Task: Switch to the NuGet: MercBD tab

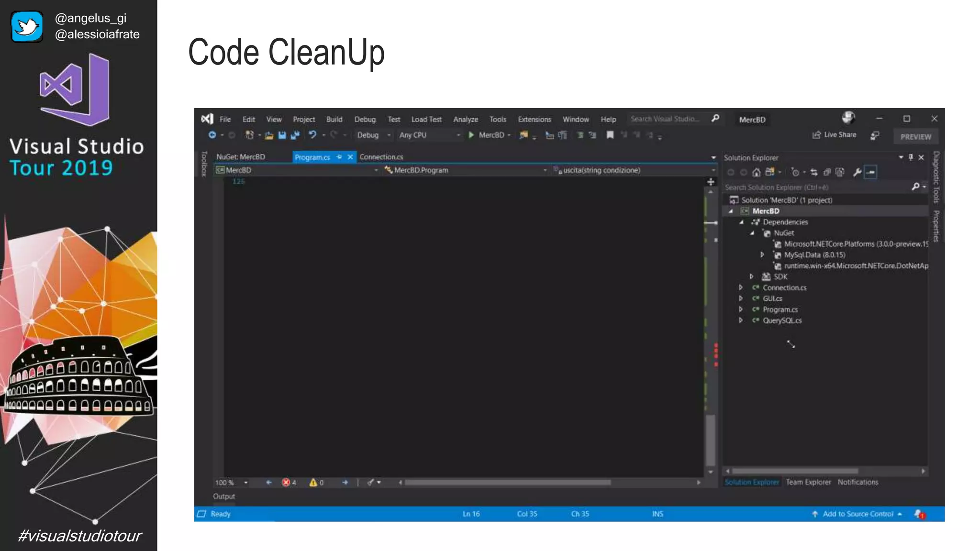Action: (241, 157)
